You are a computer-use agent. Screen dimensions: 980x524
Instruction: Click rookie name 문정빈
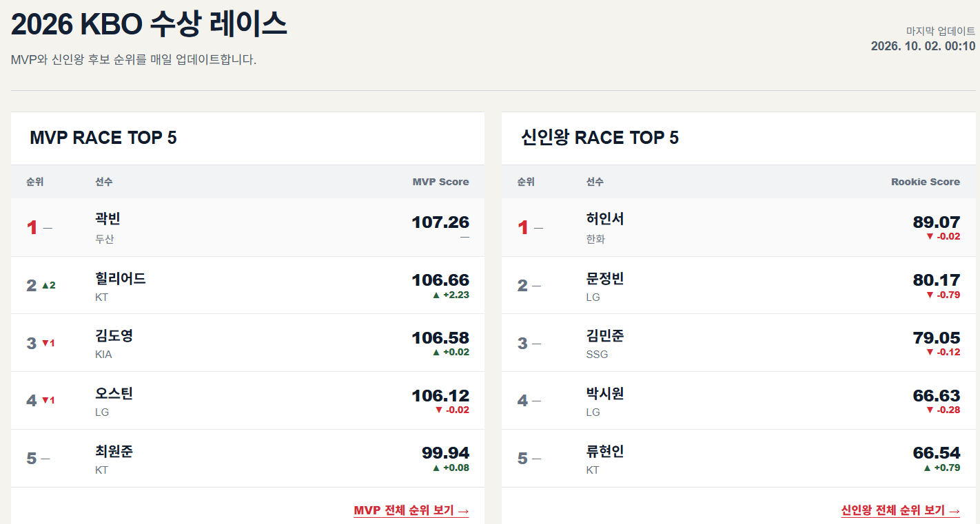(x=605, y=279)
